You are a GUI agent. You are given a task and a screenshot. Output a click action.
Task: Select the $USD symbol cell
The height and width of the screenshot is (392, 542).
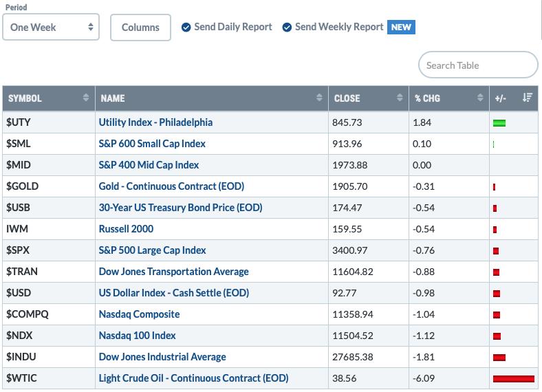49,293
